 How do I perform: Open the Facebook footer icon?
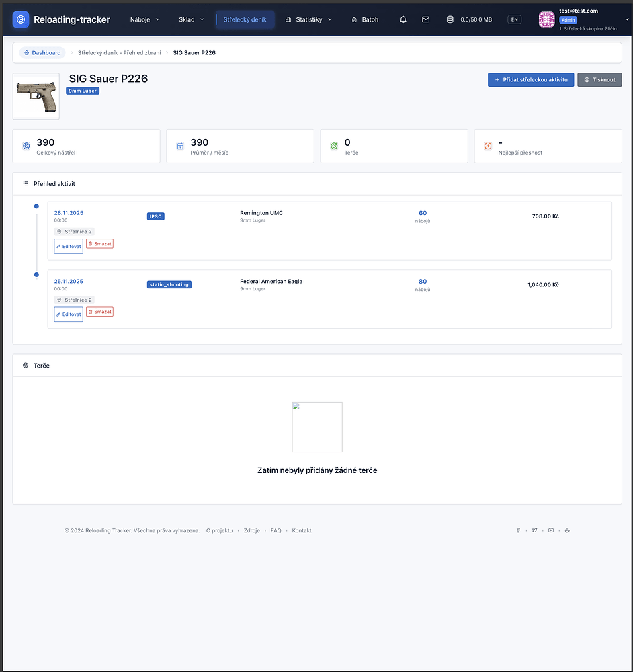pyautogui.click(x=518, y=530)
